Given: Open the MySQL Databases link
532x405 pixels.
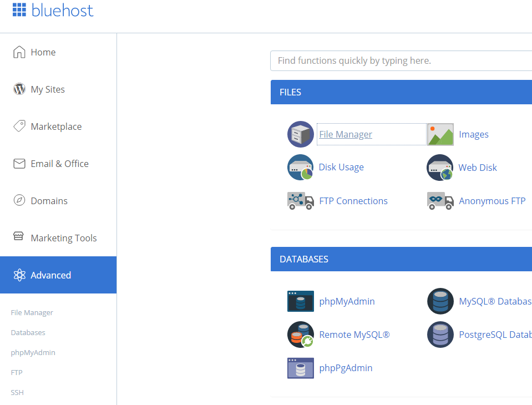Looking at the screenshot, I should [495, 301].
